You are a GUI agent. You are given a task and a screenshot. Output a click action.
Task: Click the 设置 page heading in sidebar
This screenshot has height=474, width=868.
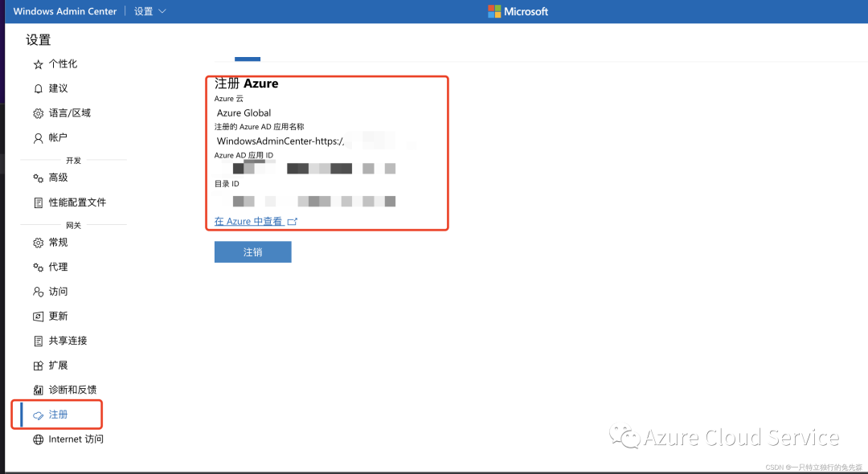coord(39,40)
